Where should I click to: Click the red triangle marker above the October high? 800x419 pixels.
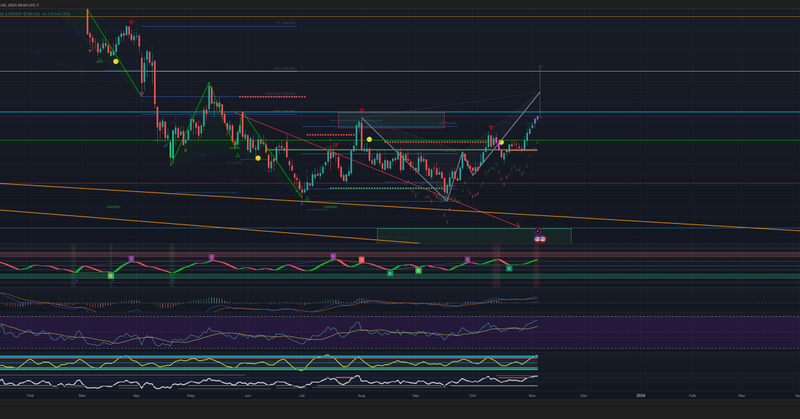pos(491,128)
